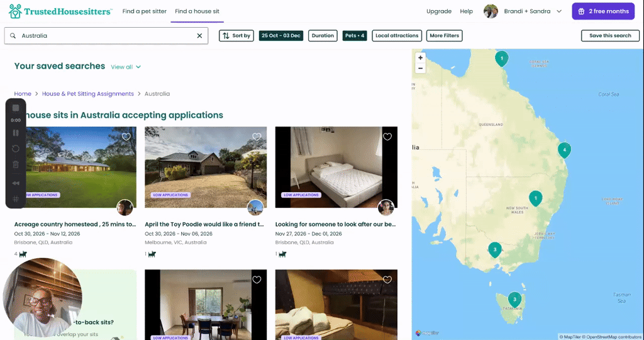Screen dimensions: 644x340
Task: Click Low Applications badge on Toy Poodle listing
Action: click(170, 195)
